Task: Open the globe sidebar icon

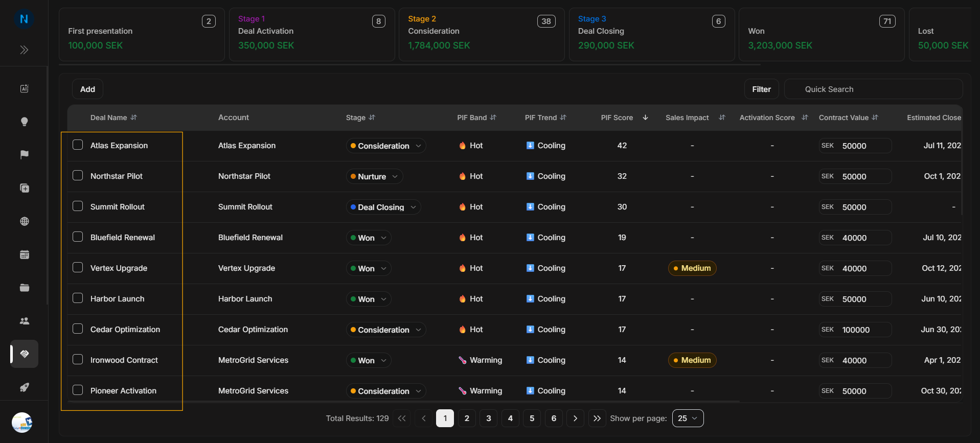Action: 24,221
